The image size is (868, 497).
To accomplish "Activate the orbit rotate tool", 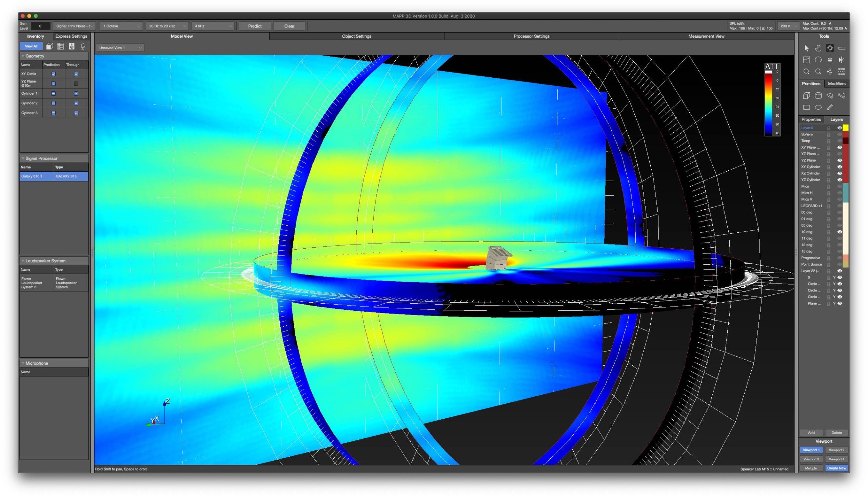I will 830,48.
